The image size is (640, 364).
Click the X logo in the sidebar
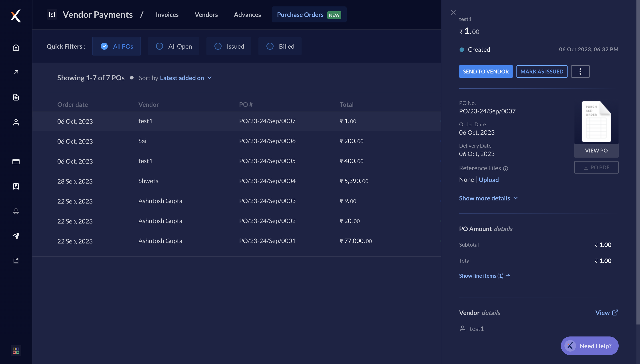click(16, 16)
